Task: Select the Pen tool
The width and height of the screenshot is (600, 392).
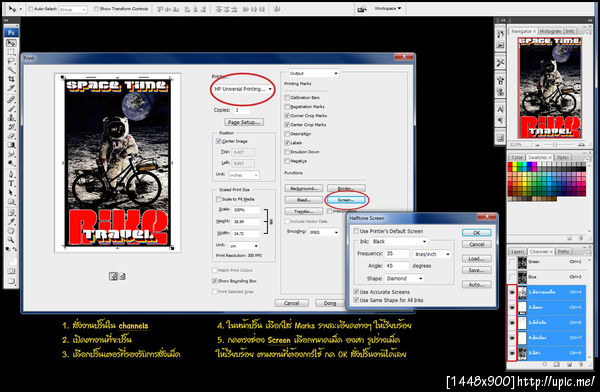Action: pos(11,174)
